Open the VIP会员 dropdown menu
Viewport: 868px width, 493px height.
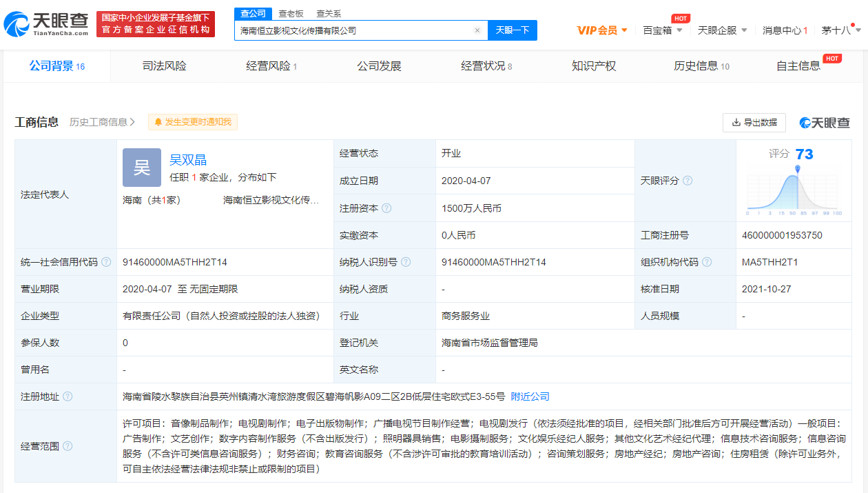point(602,30)
